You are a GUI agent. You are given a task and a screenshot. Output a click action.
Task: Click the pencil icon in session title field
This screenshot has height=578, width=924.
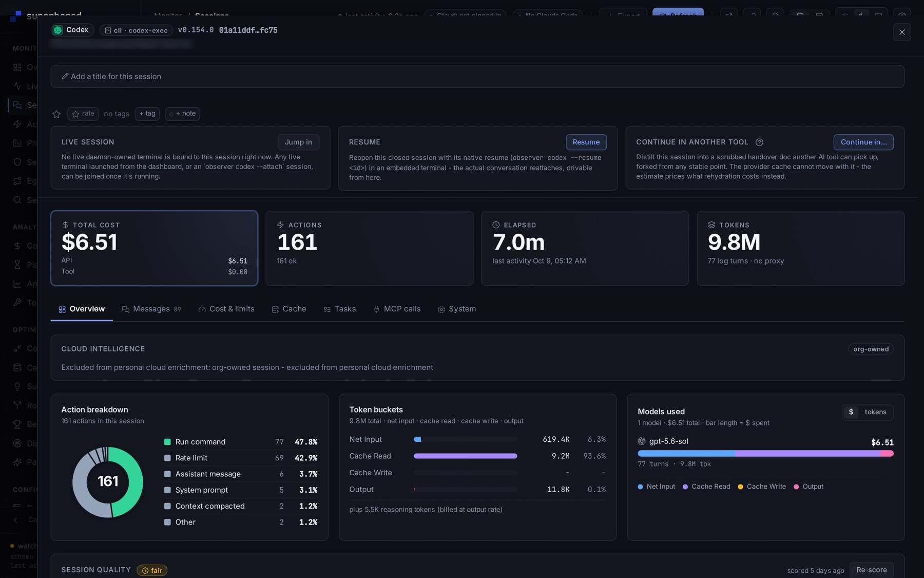65,77
